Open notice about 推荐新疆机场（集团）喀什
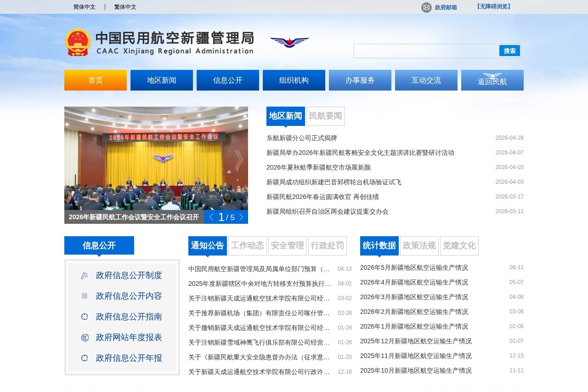Viewport: 588px width, 392px height. click(260, 313)
